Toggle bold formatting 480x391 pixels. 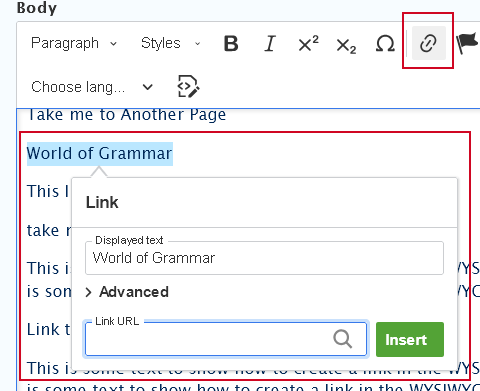tap(231, 43)
